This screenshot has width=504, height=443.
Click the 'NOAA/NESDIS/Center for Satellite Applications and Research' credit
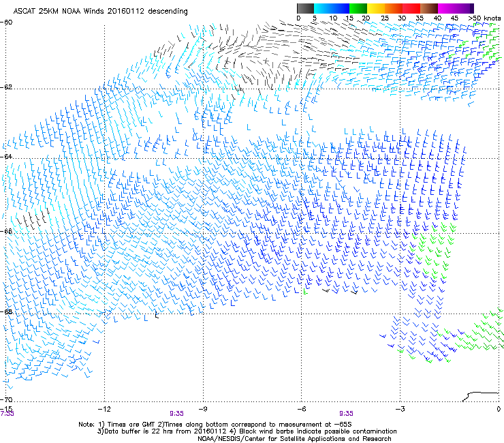coord(294,439)
